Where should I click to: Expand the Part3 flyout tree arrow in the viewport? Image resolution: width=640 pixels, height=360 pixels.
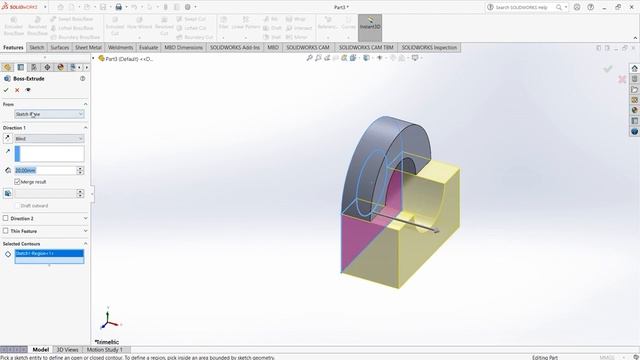tap(93, 59)
